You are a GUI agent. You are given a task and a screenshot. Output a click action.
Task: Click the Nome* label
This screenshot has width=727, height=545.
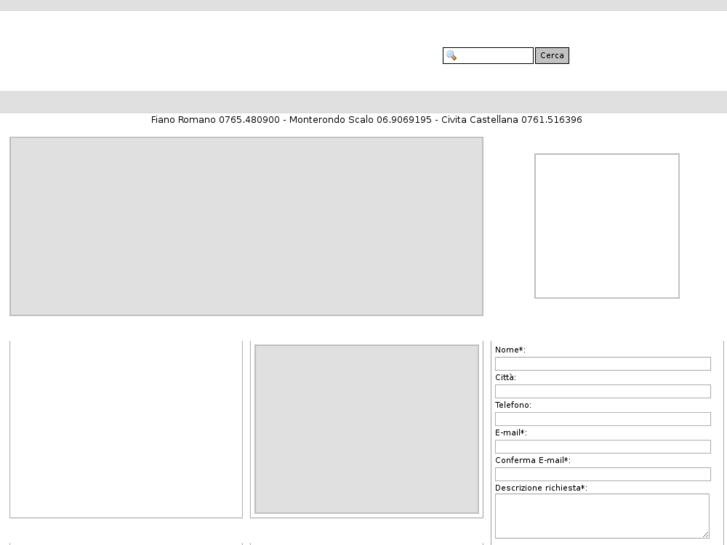coord(510,350)
